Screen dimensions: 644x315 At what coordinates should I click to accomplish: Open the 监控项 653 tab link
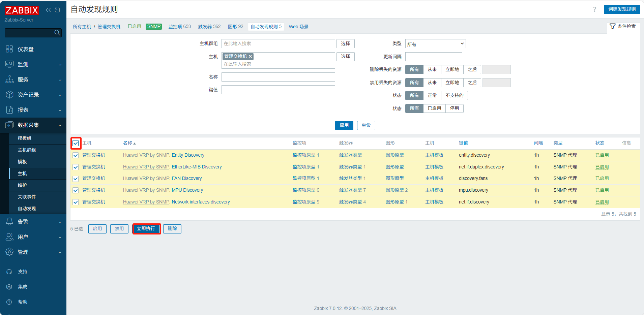179,27
